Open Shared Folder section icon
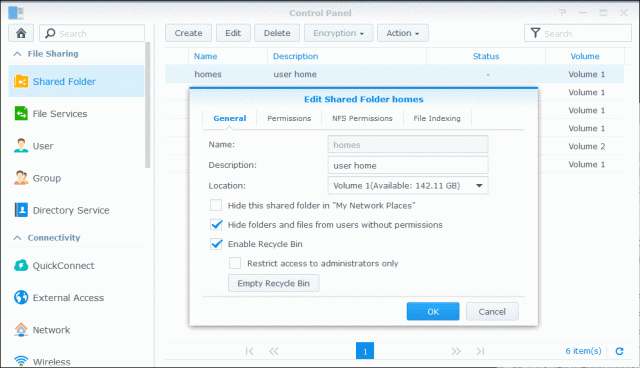Screen dimensions: 640x368 click(x=21, y=81)
